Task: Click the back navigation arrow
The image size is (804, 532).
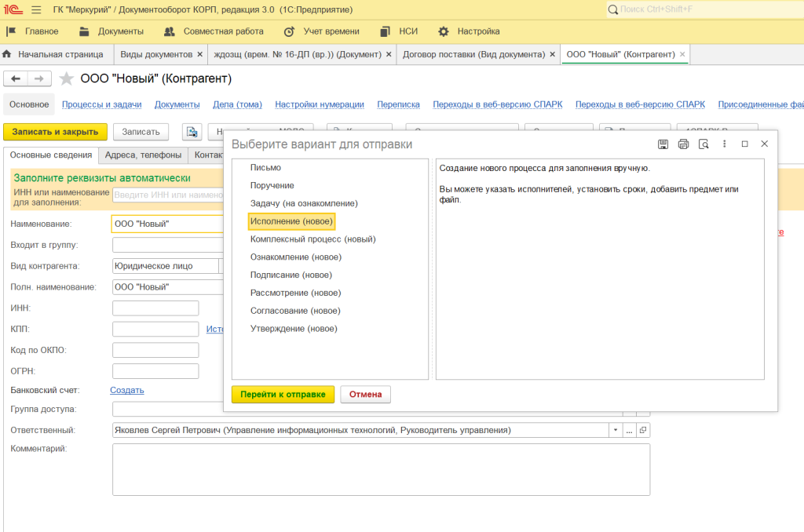Action: click(16, 78)
